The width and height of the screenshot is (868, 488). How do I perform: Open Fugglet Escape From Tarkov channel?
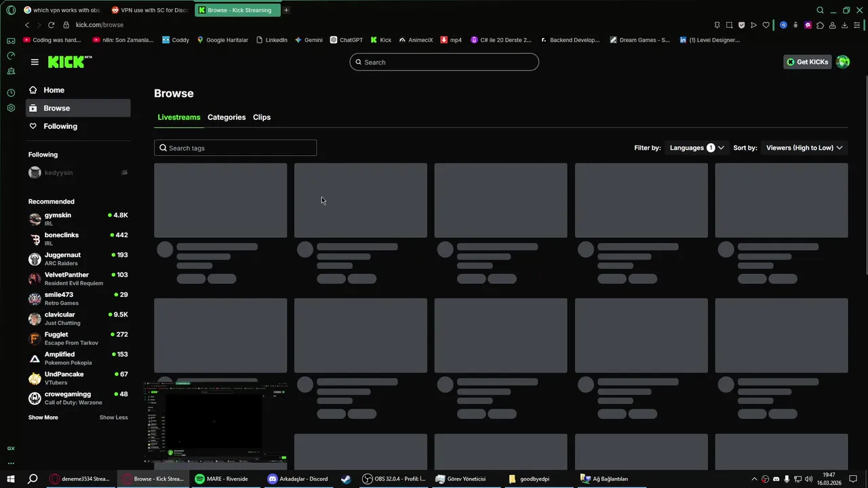point(78,338)
